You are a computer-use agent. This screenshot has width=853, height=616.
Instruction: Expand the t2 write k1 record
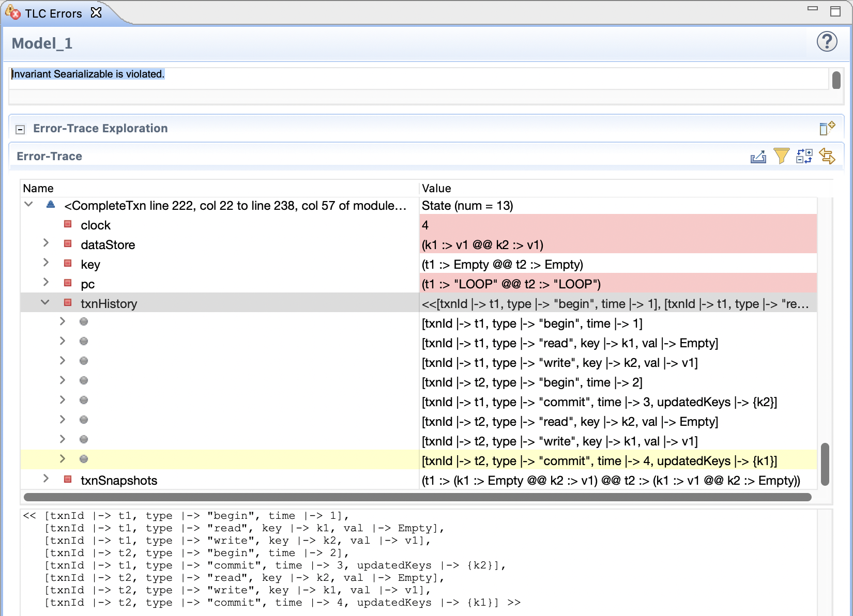(63, 439)
